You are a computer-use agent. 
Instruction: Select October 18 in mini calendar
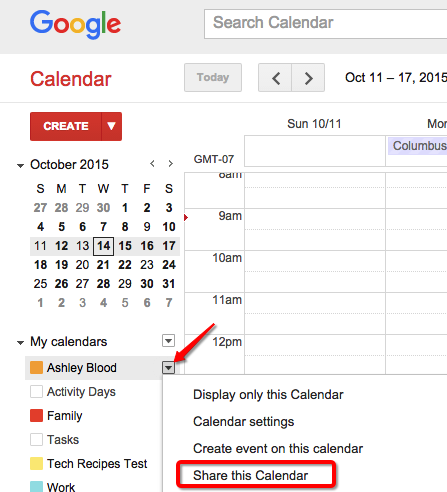40,265
